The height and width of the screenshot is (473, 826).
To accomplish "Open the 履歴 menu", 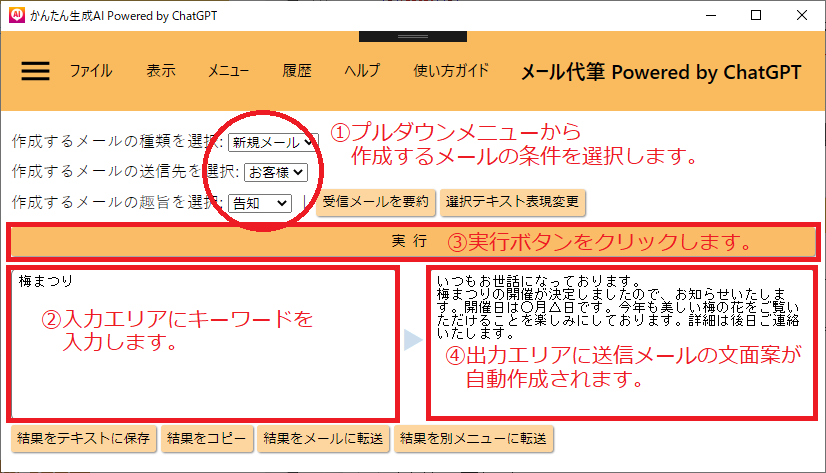I will (x=297, y=71).
